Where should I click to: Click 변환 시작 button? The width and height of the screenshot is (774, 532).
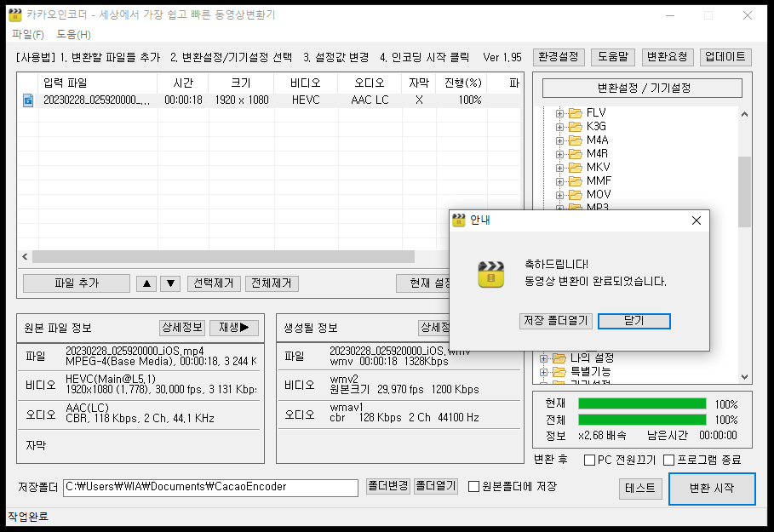click(x=712, y=489)
